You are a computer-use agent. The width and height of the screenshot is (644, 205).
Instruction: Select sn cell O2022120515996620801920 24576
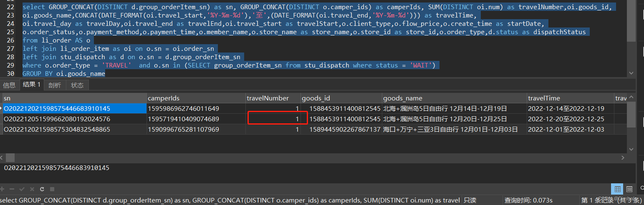[74, 119]
